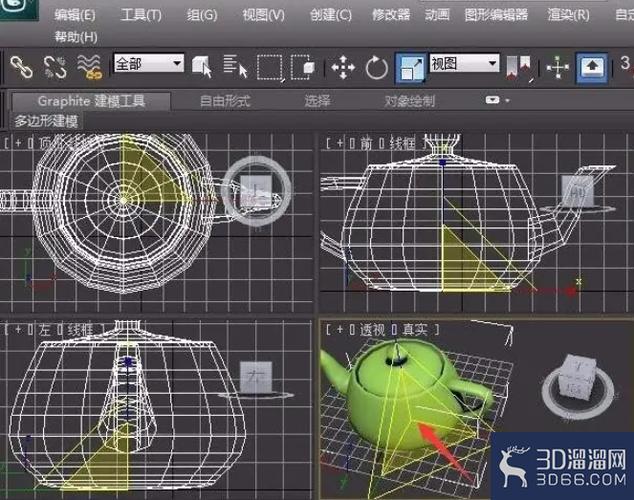
Task: Switch to the Graphite 建模工具 tab
Action: [91, 101]
